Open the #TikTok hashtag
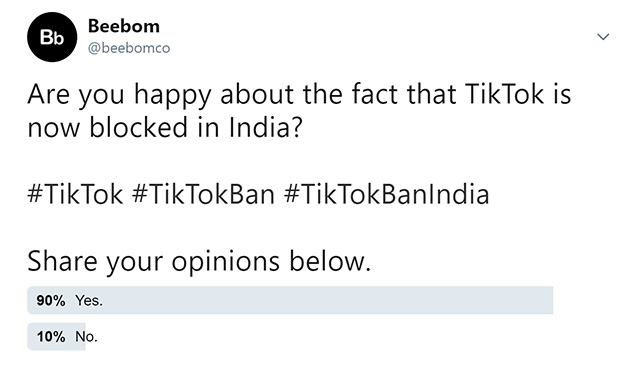The image size is (640, 365). (x=75, y=194)
